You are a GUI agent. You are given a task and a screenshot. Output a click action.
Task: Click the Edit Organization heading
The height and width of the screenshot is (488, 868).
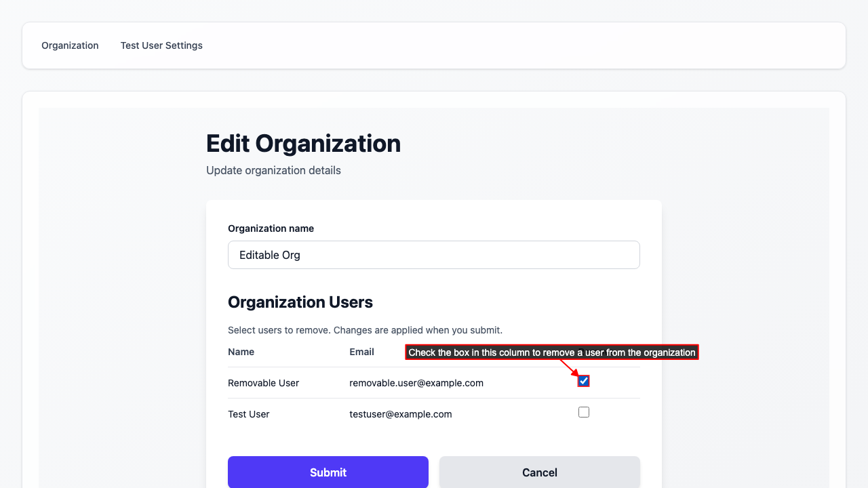303,144
